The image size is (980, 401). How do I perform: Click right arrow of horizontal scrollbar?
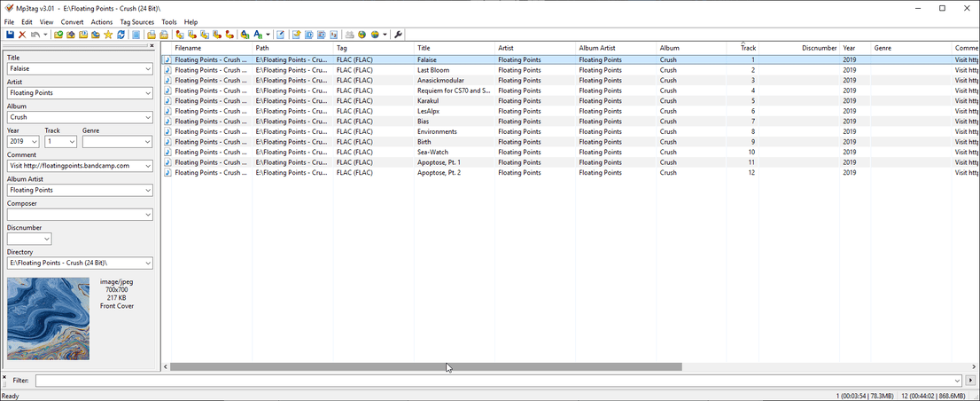pos(975,366)
